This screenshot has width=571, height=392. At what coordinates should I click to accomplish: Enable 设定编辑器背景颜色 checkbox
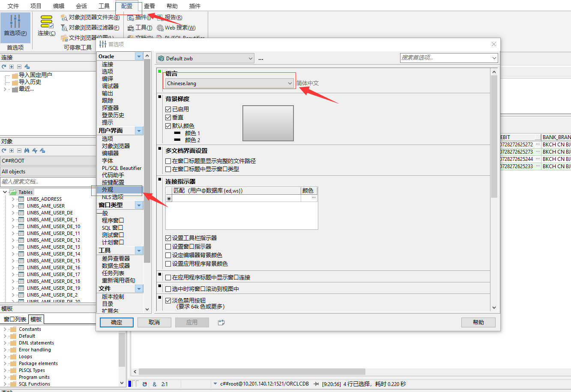pyautogui.click(x=168, y=255)
